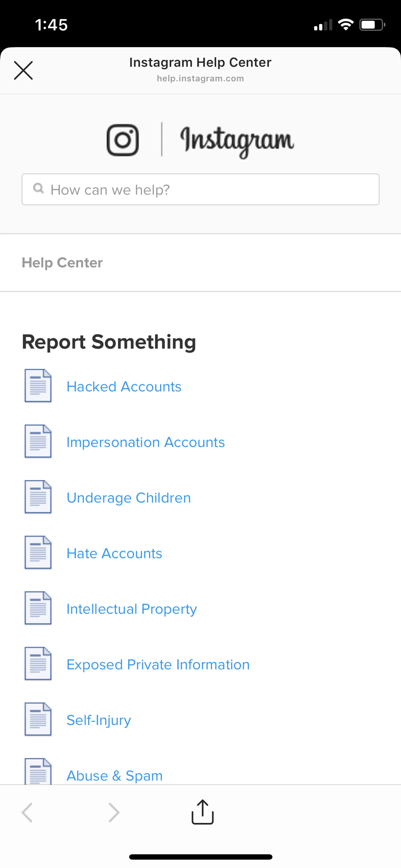Tap the Instagram wordmark logo

pyautogui.click(x=237, y=141)
